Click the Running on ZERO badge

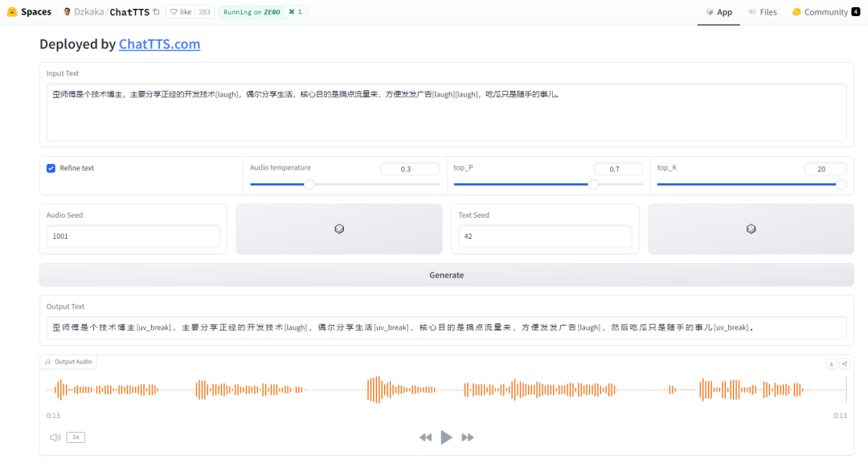click(x=252, y=11)
